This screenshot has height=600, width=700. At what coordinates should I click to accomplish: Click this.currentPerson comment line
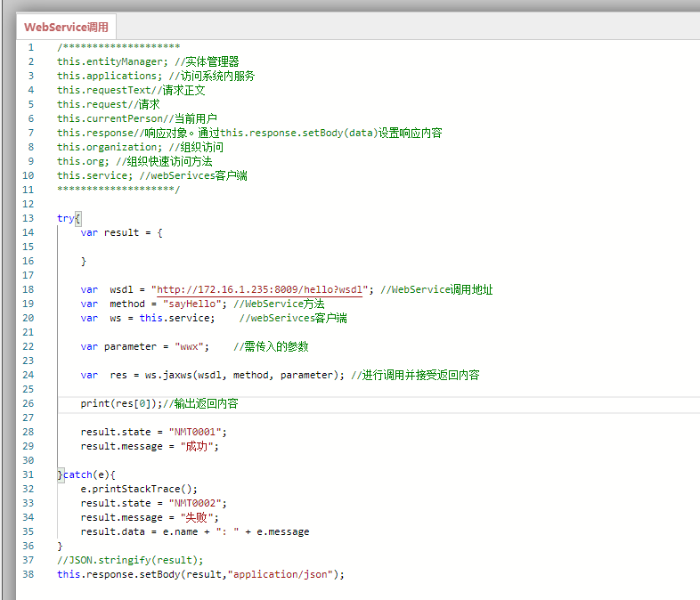136,118
